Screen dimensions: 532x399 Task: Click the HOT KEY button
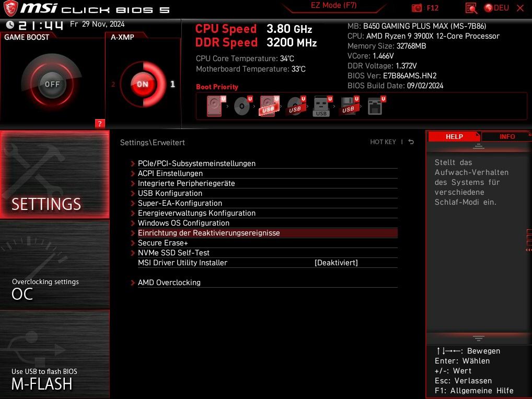[x=383, y=142]
